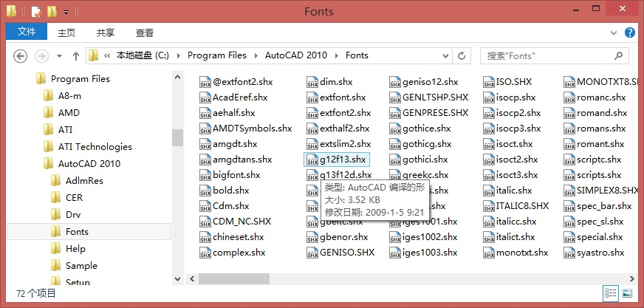
Task: Select AMDTSymbols.shx file icon
Action: click(x=205, y=129)
